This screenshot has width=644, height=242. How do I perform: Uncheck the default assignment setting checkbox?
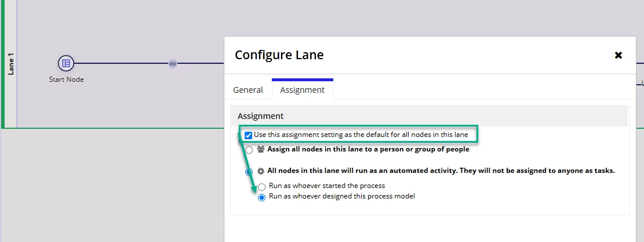point(249,135)
